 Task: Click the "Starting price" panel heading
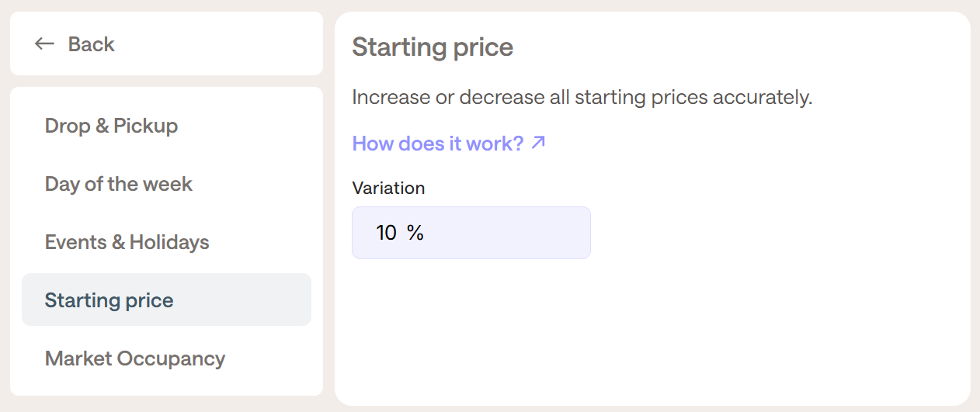(x=433, y=47)
